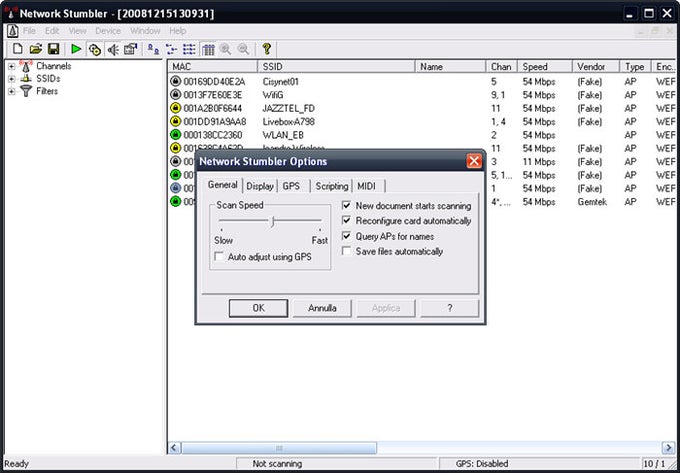Select Filters in the tree
The width and height of the screenshot is (680, 473).
(47, 91)
